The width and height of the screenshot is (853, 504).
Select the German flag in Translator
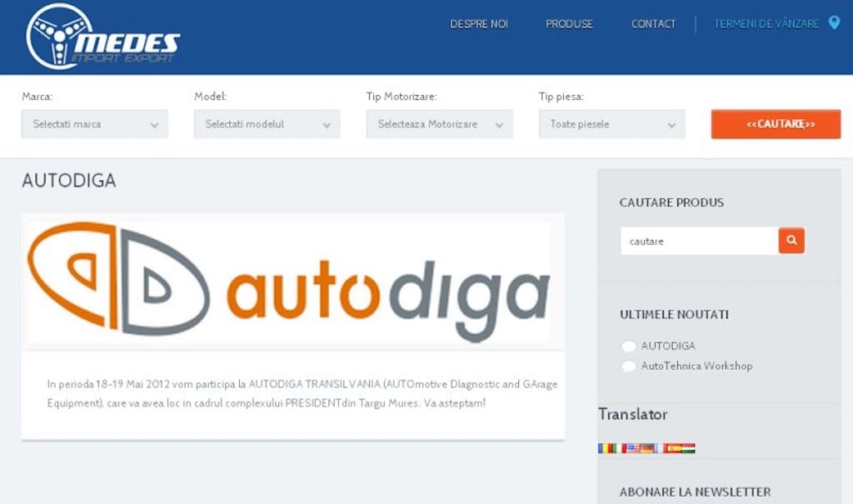[x=648, y=448]
